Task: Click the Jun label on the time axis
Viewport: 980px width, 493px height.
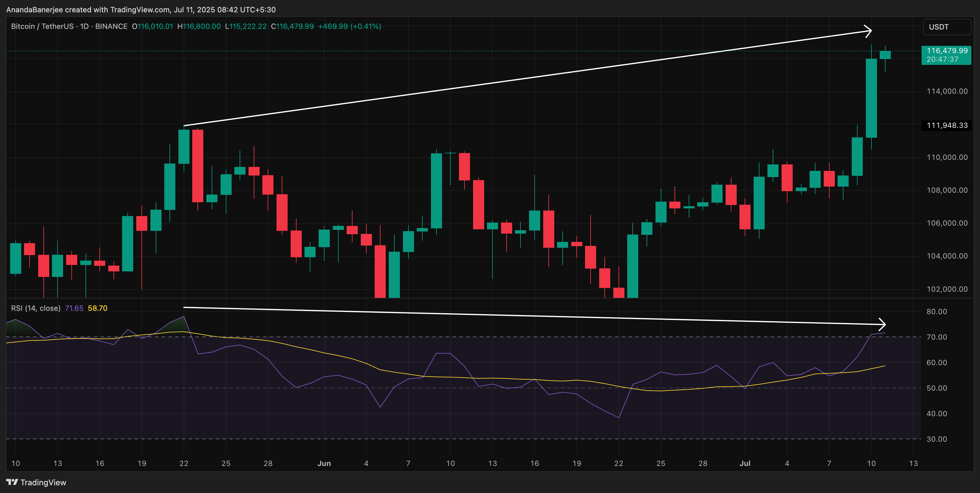Action: point(324,463)
